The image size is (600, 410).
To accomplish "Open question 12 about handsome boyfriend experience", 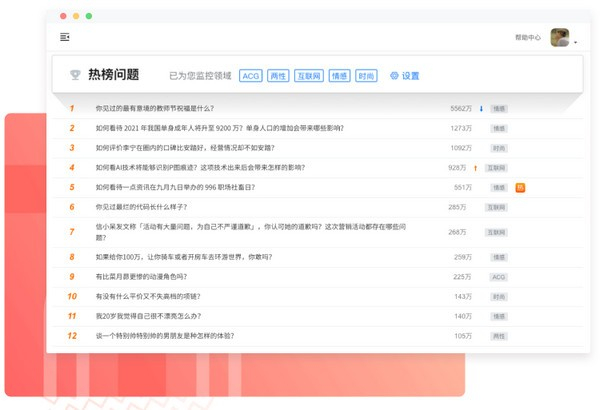I will [165, 336].
